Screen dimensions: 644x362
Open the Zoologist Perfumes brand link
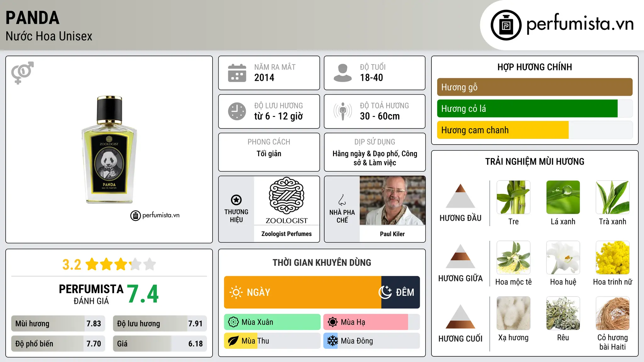click(x=286, y=234)
